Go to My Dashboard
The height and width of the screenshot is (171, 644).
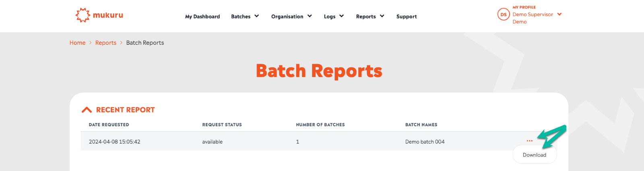(x=202, y=17)
